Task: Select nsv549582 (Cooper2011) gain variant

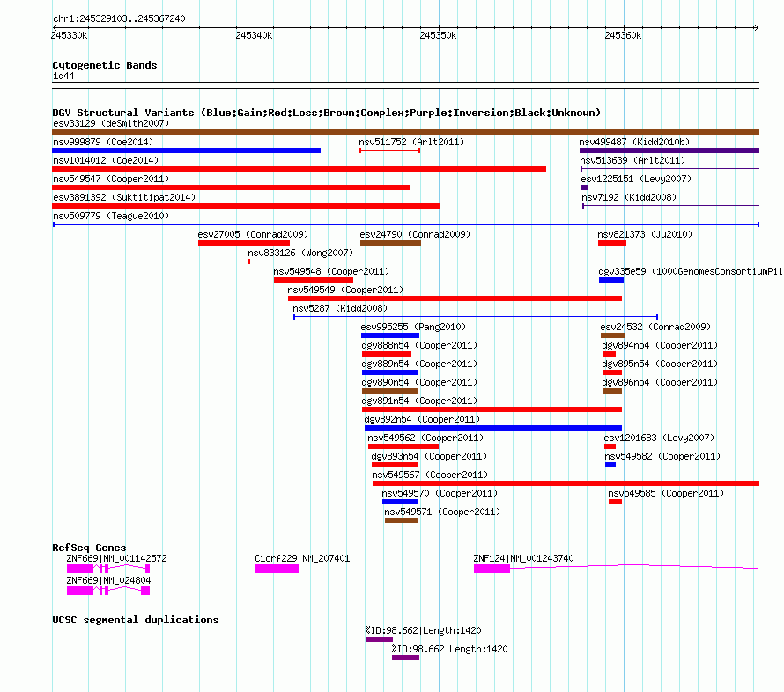Action: click(610, 465)
